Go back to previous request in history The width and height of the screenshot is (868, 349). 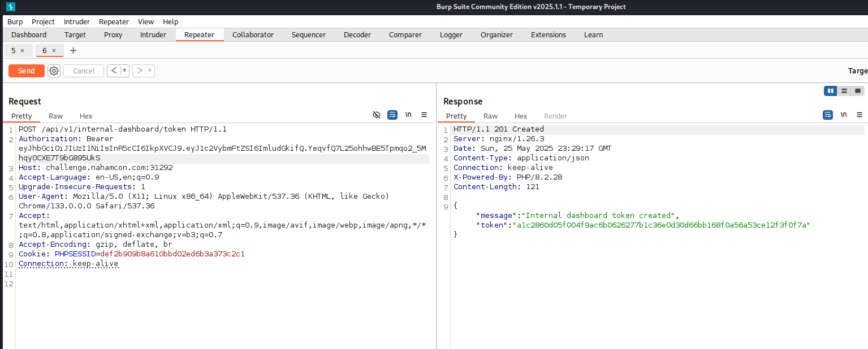[x=114, y=71]
